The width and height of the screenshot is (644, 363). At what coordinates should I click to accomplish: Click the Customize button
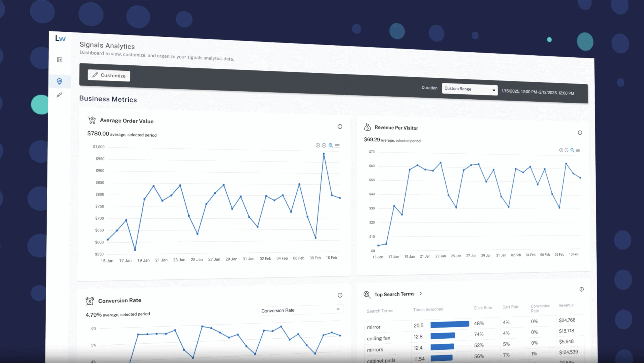tap(109, 75)
